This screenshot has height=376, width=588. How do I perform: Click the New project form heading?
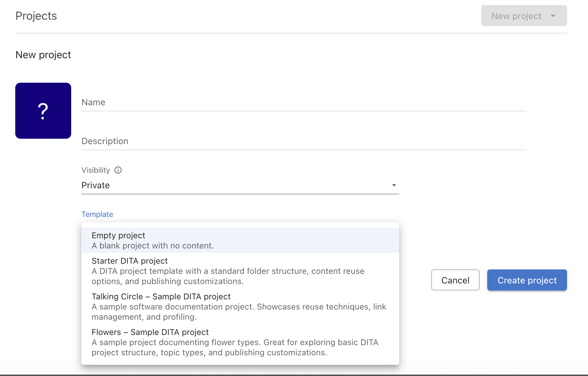point(43,55)
